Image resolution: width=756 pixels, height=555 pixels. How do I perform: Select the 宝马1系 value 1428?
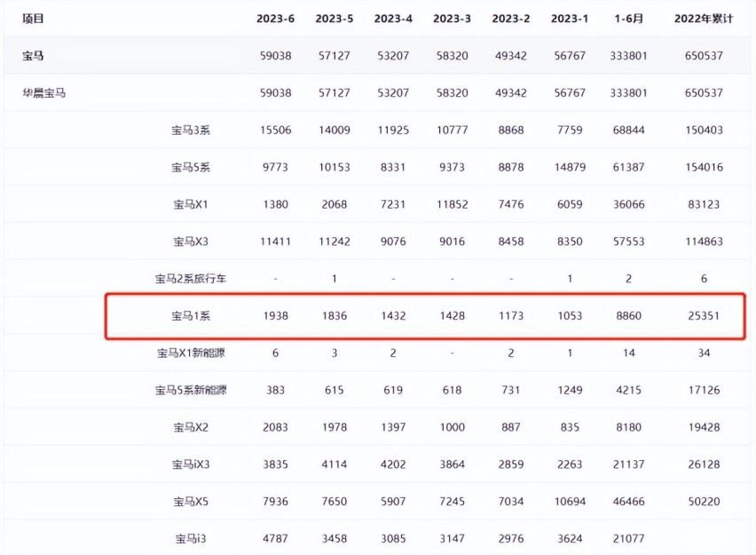tap(452, 315)
